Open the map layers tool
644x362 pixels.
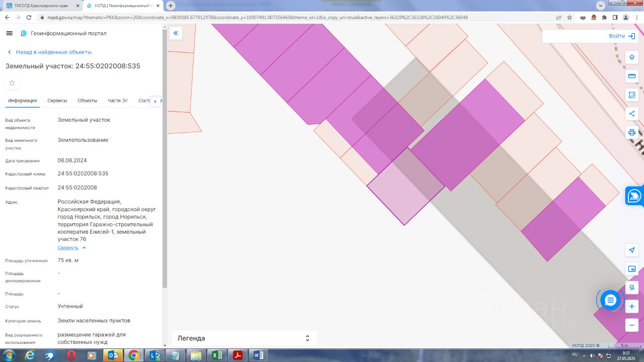pyautogui.click(x=632, y=57)
